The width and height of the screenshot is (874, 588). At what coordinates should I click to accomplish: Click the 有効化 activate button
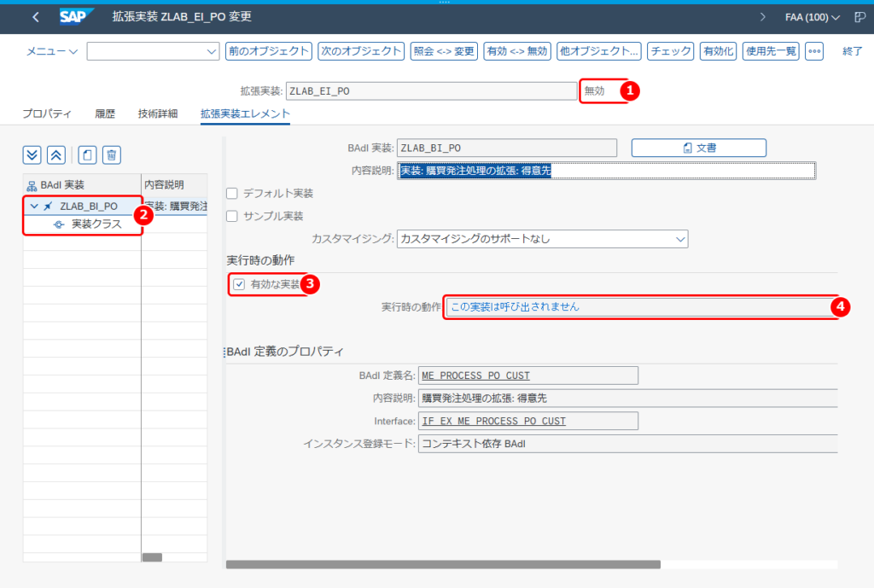(x=718, y=51)
